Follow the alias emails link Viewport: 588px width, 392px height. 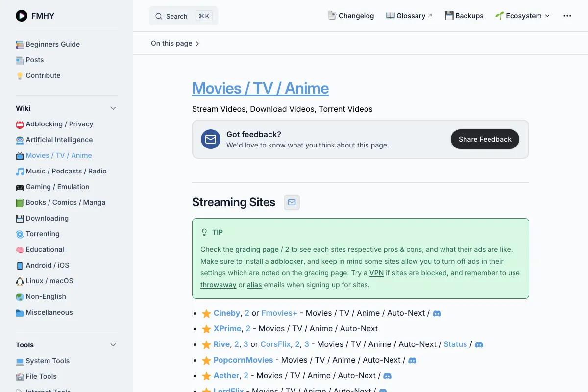pyautogui.click(x=254, y=285)
